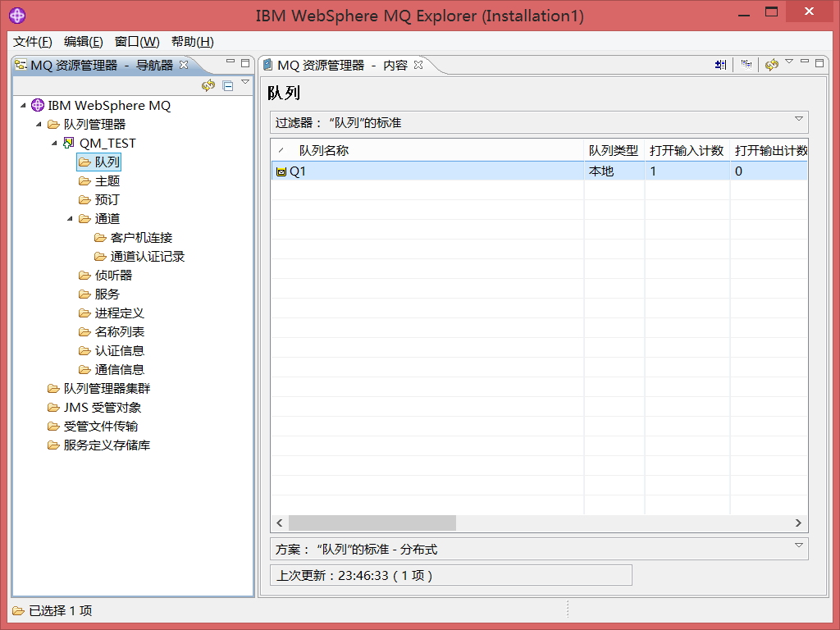The image size is (840, 630).
Task: Click the 本地 queue type cell
Action: pyautogui.click(x=614, y=171)
